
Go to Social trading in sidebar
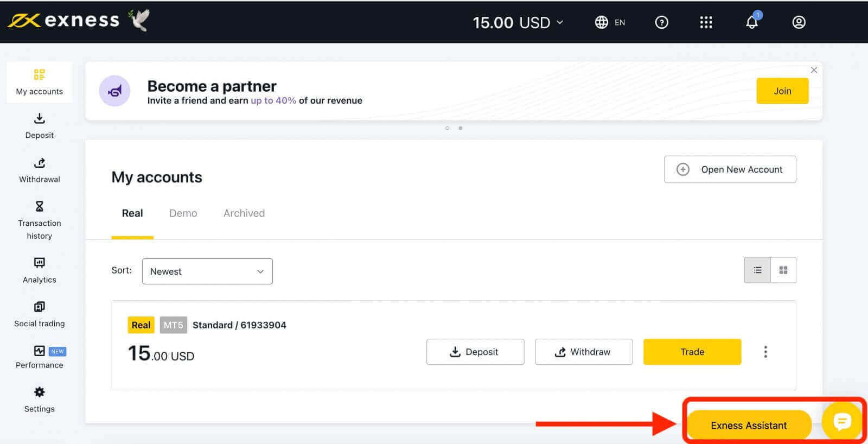40,314
